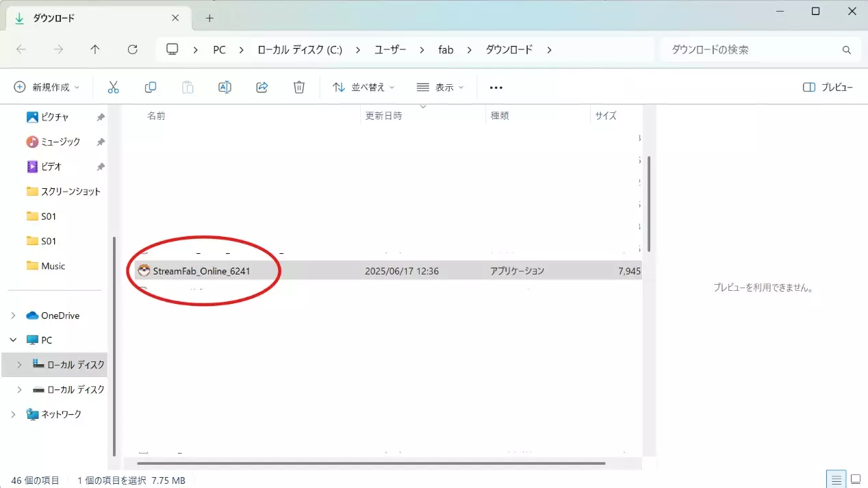Unpin ピクチャ using its pin icon
Viewport: 868px width, 488px height.
pos(101,118)
